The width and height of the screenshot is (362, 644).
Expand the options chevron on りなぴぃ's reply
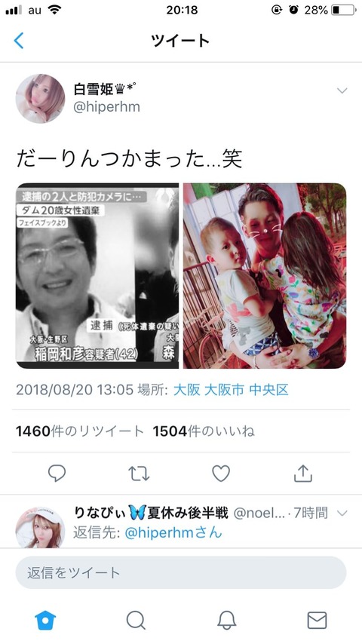click(x=342, y=513)
